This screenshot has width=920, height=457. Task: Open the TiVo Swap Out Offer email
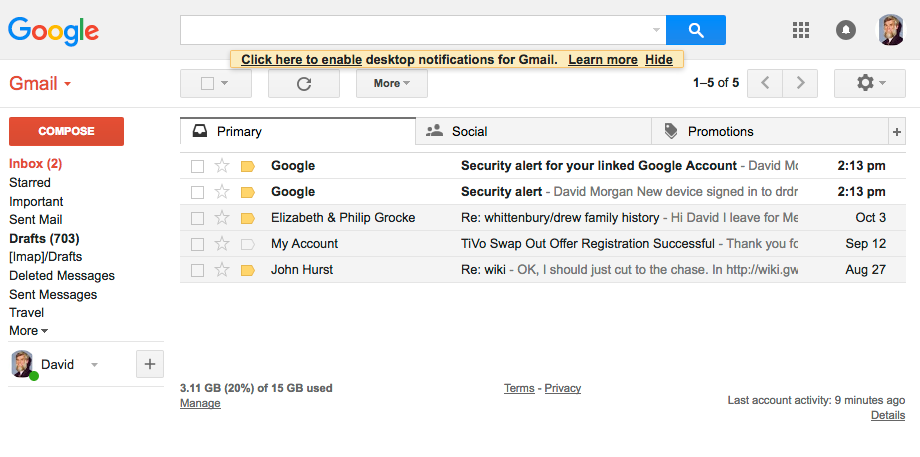[x=588, y=243]
